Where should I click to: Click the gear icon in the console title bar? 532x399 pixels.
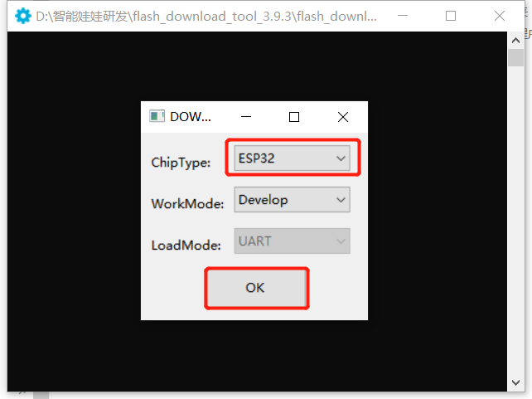(x=23, y=16)
